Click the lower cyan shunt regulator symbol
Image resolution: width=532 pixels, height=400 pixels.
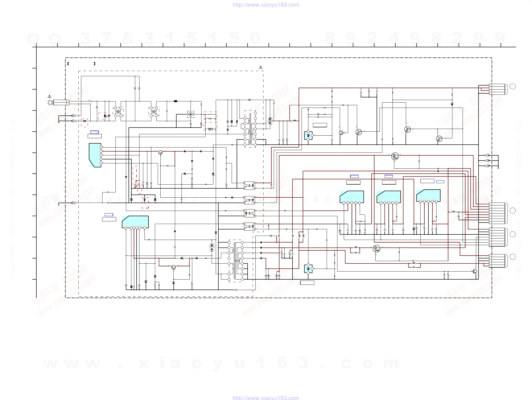(x=308, y=268)
